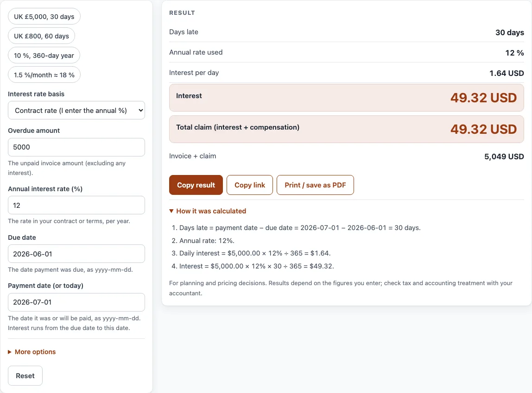Click the Interest 49.32 USD value
Viewport: 532px width, 393px height.
pyautogui.click(x=483, y=98)
